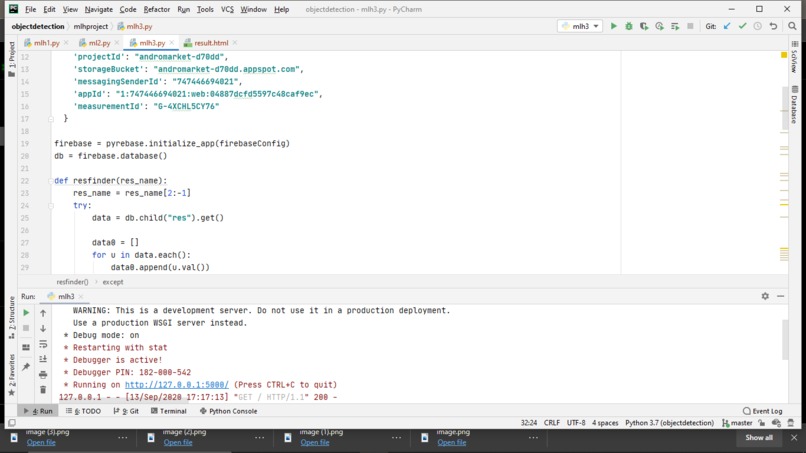The height and width of the screenshot is (453, 806).
Task: Open Run panel settings gear
Action: click(x=765, y=296)
